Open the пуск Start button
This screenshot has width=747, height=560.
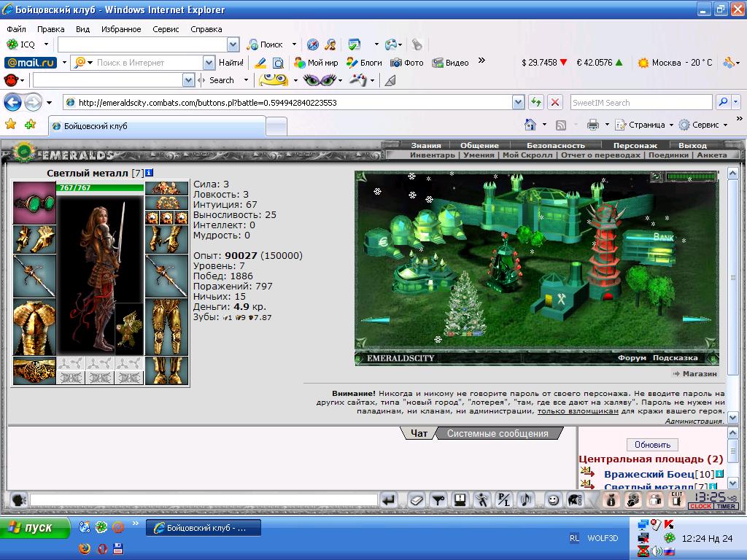click(34, 528)
